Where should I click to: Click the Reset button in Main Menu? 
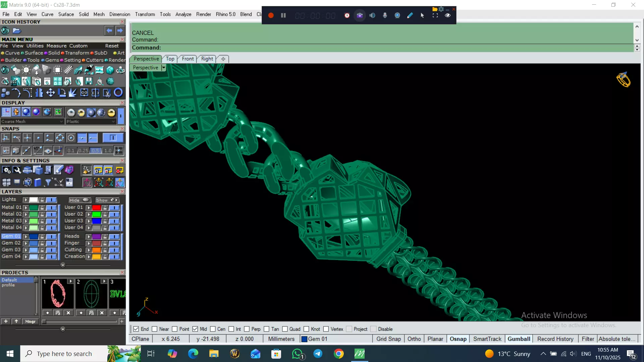tap(112, 46)
